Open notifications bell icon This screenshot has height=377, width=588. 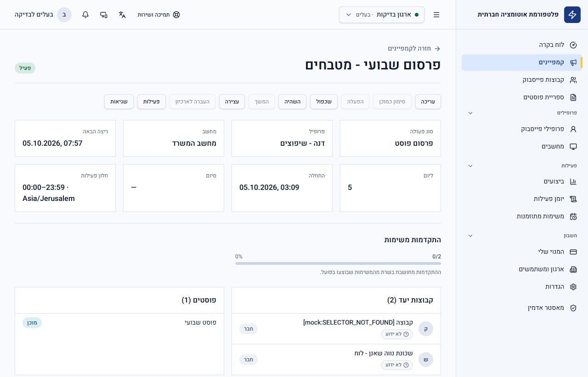85,15
